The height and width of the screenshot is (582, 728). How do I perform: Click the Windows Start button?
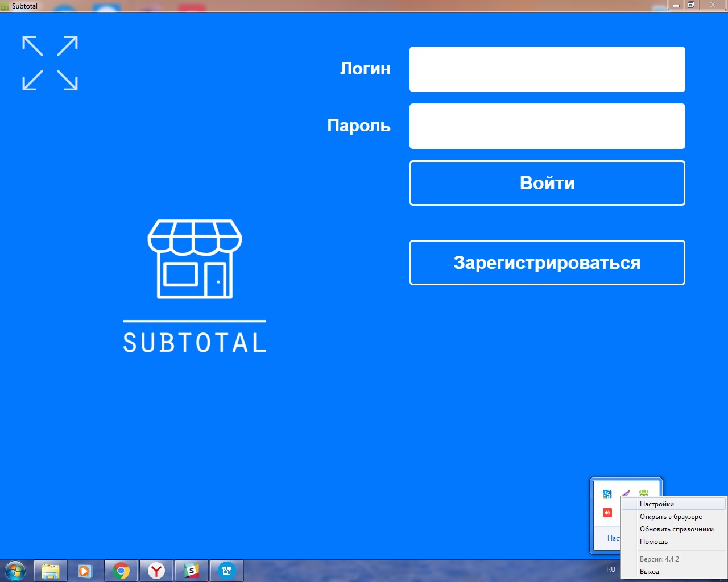[15, 570]
